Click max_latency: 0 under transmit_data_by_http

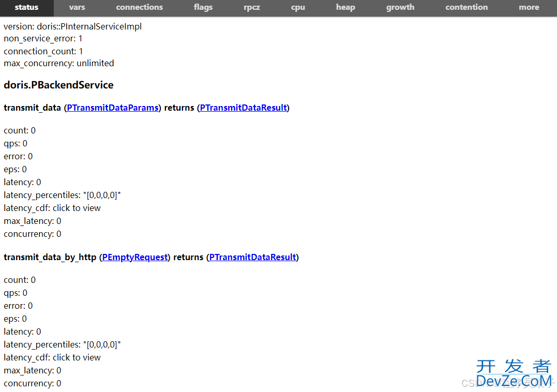(x=33, y=371)
